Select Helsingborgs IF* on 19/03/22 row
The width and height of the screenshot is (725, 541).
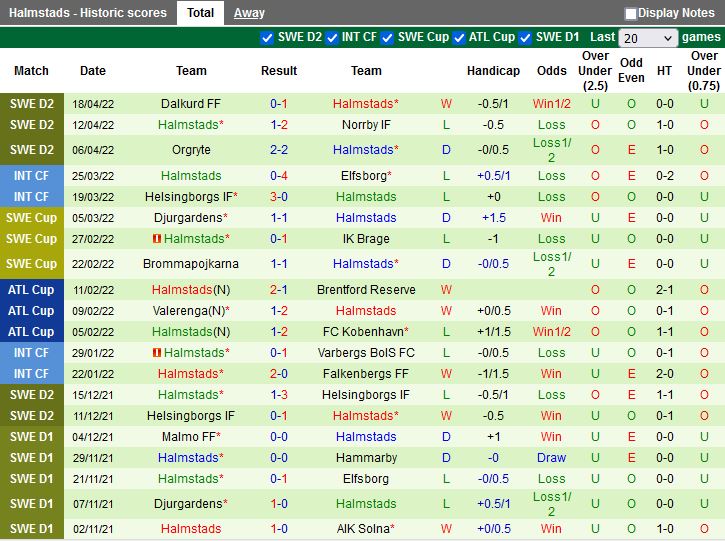[x=191, y=197]
